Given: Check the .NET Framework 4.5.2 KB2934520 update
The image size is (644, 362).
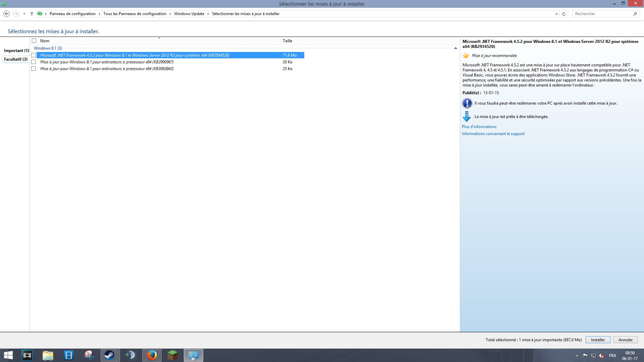Looking at the screenshot, I should 34,55.
